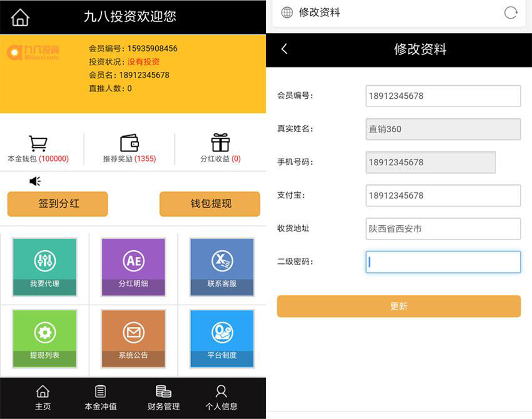Click the 本金钱包 (100000) label
This screenshot has width=532, height=419.
(38, 159)
